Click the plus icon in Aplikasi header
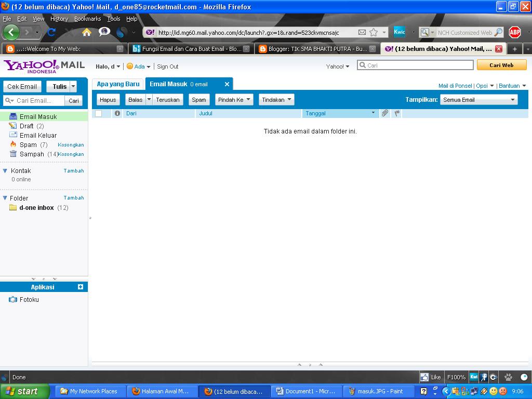The height and width of the screenshot is (399, 532). [x=81, y=287]
